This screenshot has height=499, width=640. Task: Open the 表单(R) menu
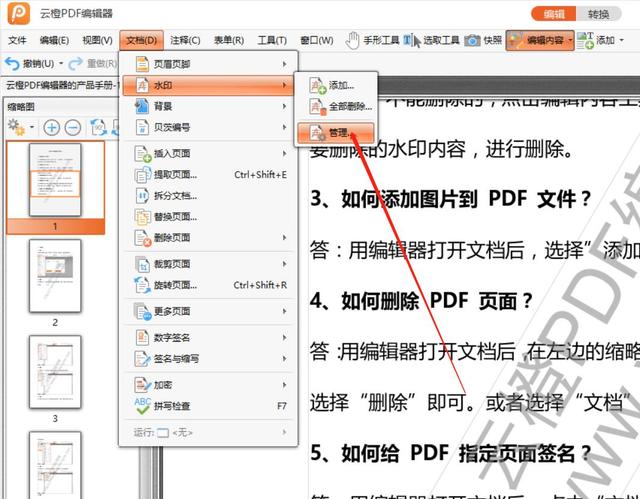tap(229, 40)
